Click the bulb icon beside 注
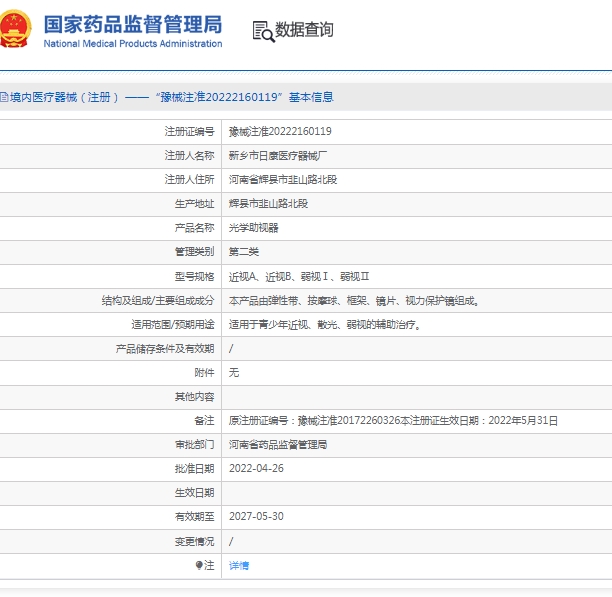Screen dimensions: 612x597 (x=199, y=565)
